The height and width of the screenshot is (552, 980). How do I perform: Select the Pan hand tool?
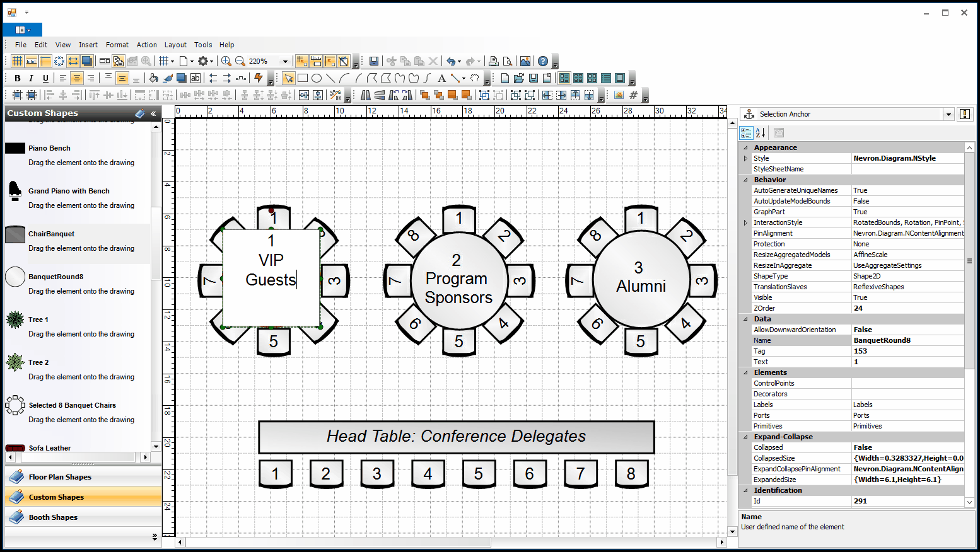click(475, 78)
